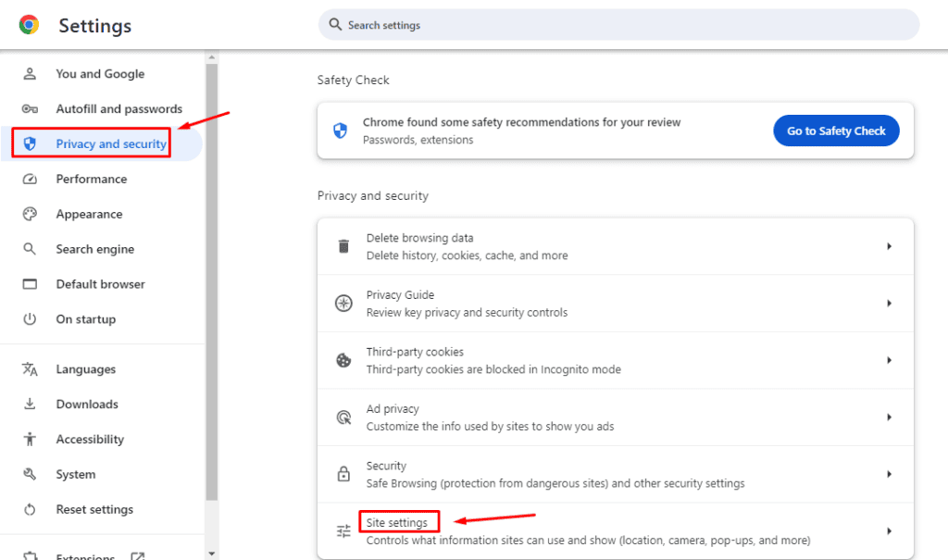
Task: Click the shield icon beside Privacy and security
Action: [x=30, y=143]
